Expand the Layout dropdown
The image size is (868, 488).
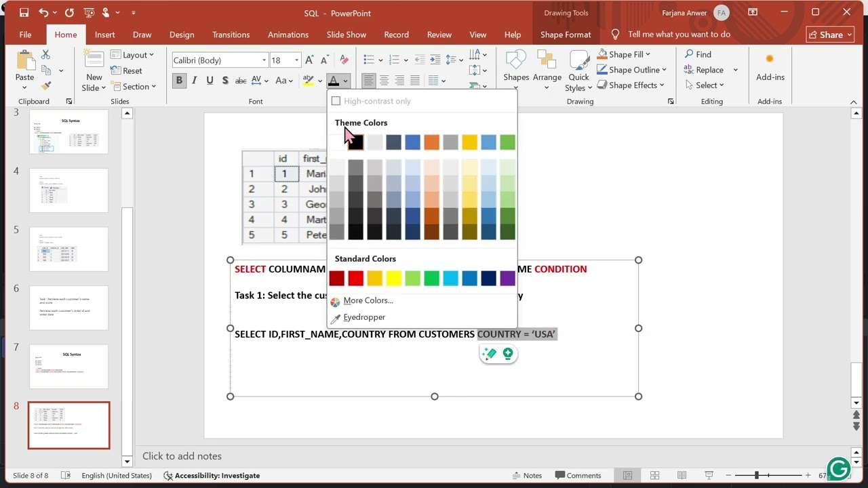[x=133, y=55]
